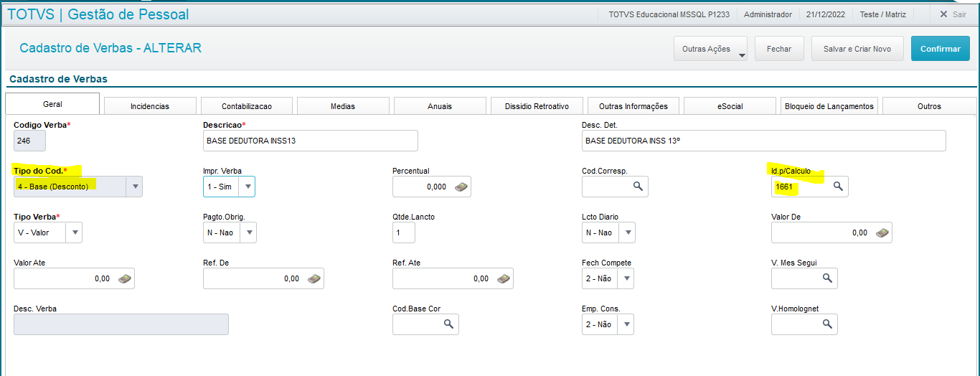
Task: Open lookup magnifier for Cod.Corresp. field
Action: tap(637, 187)
